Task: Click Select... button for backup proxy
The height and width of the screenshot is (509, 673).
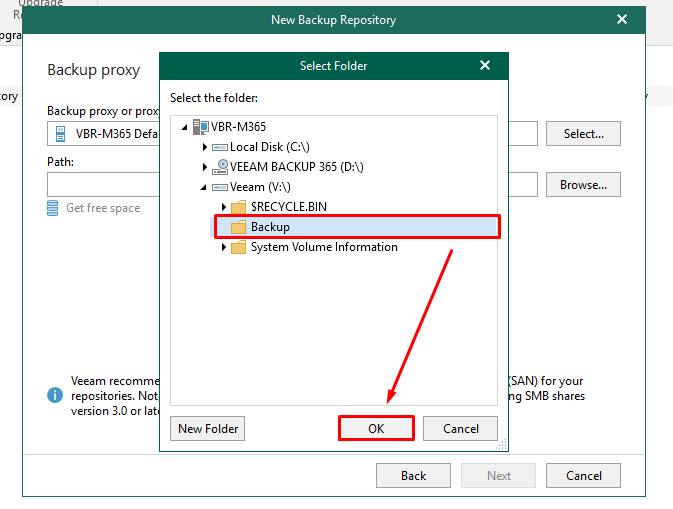Action: (x=583, y=134)
